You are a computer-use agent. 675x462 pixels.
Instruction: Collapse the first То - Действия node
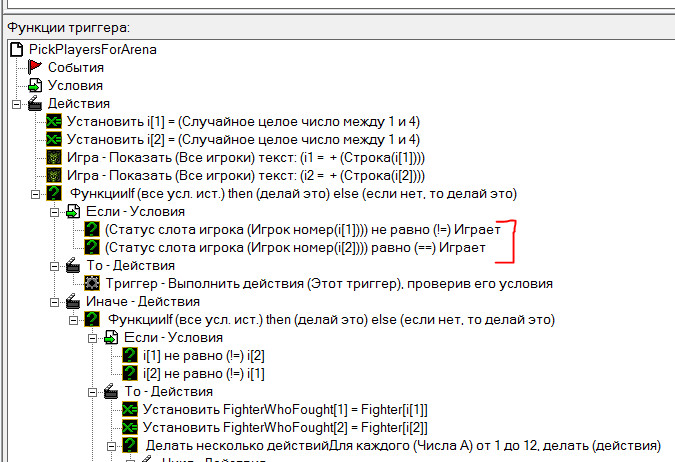pyautogui.click(x=54, y=266)
